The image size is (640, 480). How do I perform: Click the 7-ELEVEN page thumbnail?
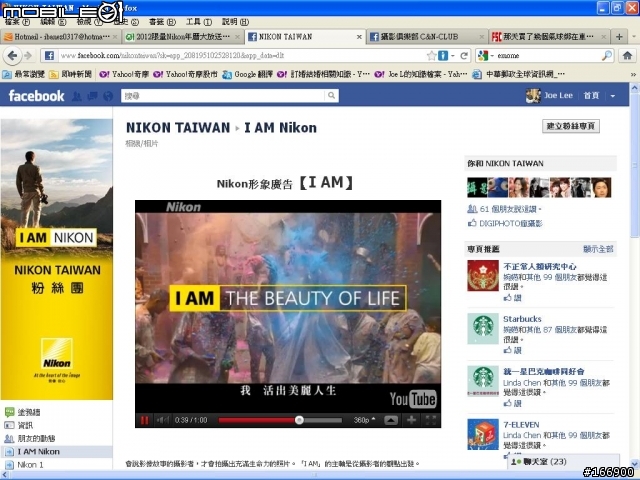(483, 434)
